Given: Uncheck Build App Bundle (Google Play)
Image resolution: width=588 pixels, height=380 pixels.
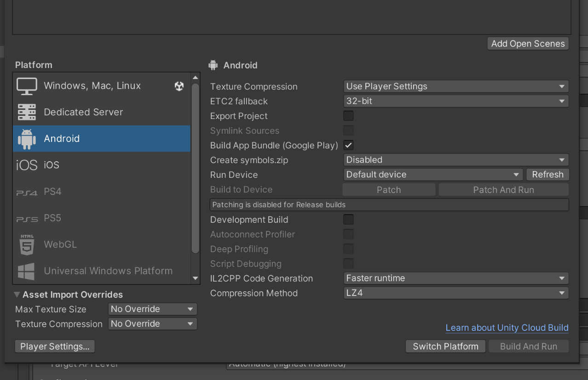Looking at the screenshot, I should pos(349,145).
